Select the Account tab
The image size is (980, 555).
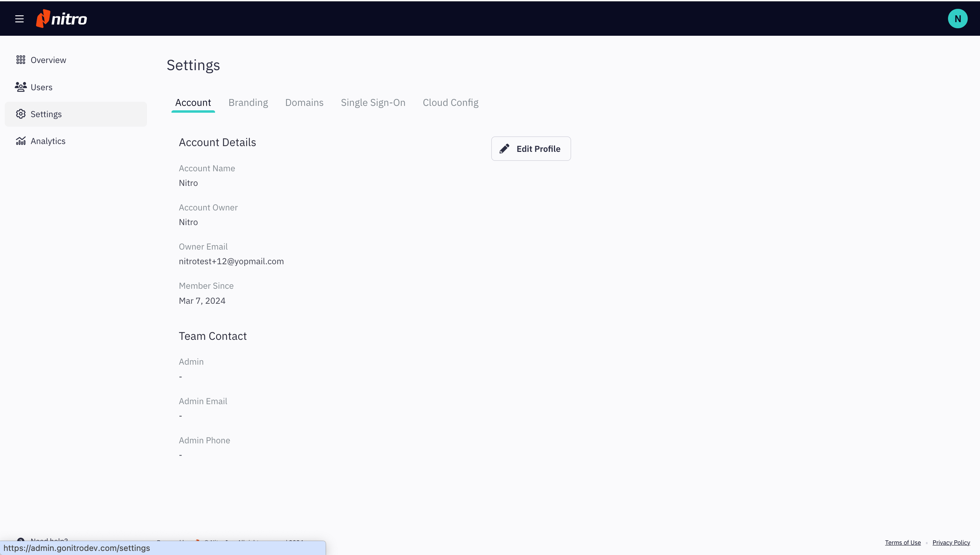coord(193,102)
